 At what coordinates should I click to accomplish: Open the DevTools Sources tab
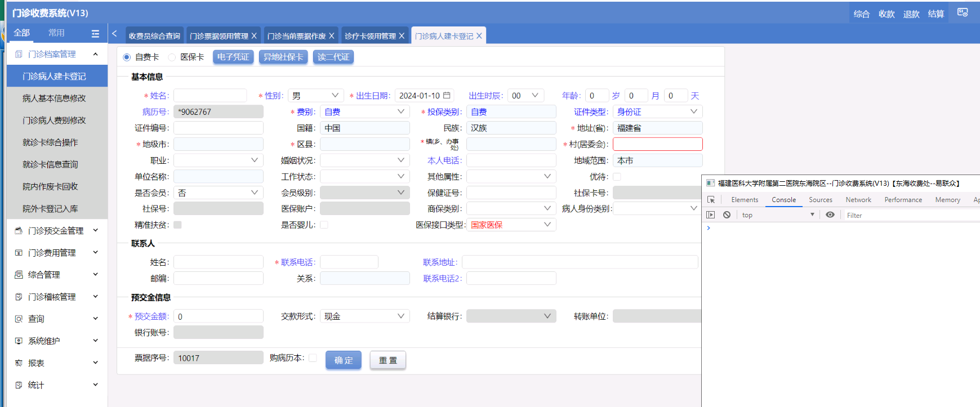pos(821,200)
